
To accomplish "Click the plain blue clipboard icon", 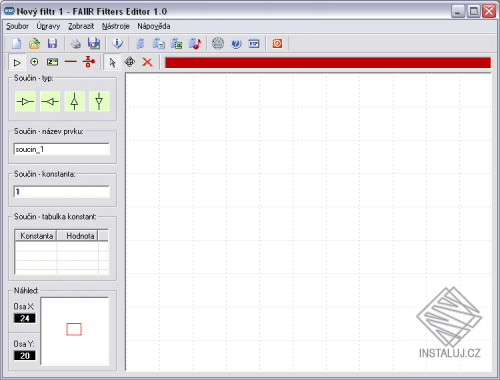I will (x=141, y=44).
